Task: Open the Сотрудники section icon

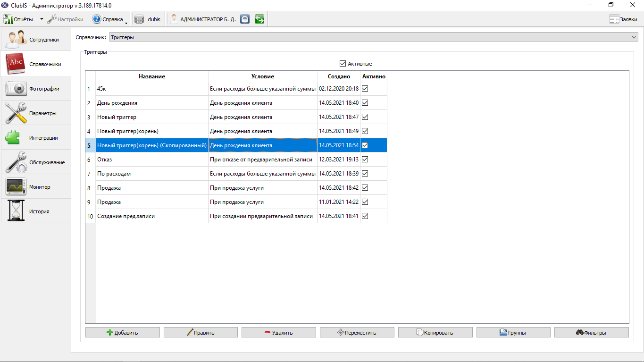Action: pyautogui.click(x=16, y=40)
